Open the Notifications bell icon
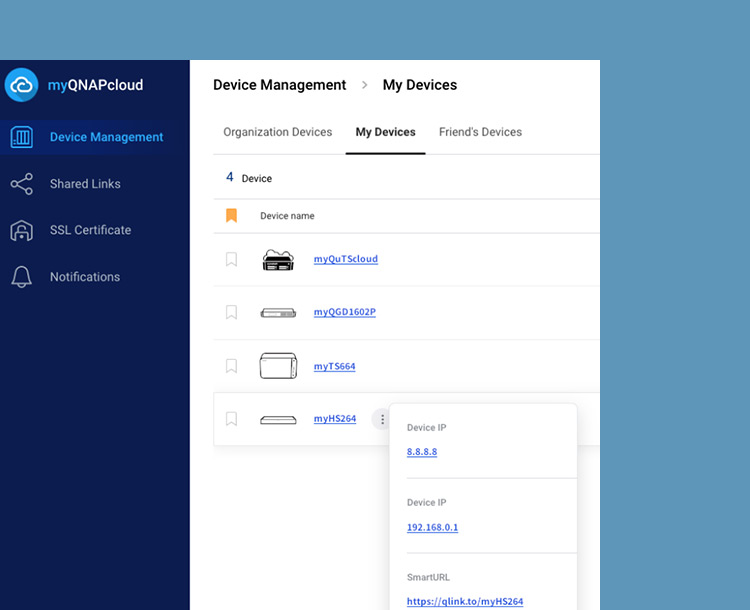 (21, 277)
